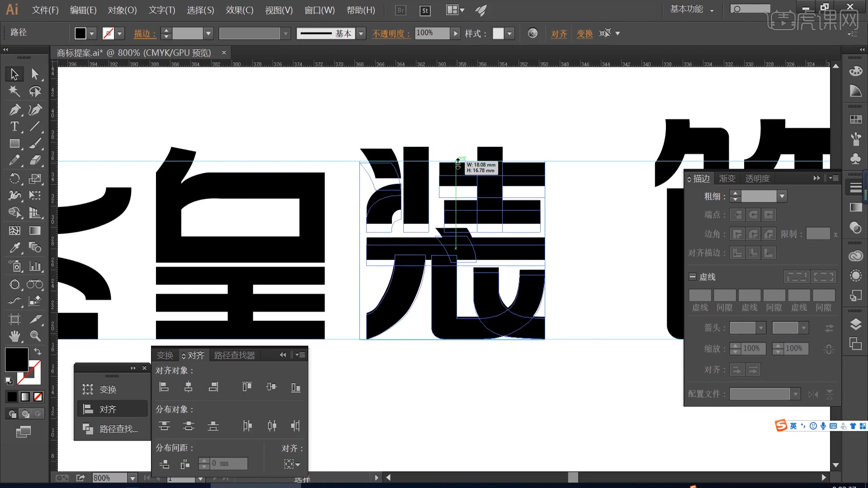The height and width of the screenshot is (488, 868).
Task: Set color to None swatch
Action: click(38, 397)
